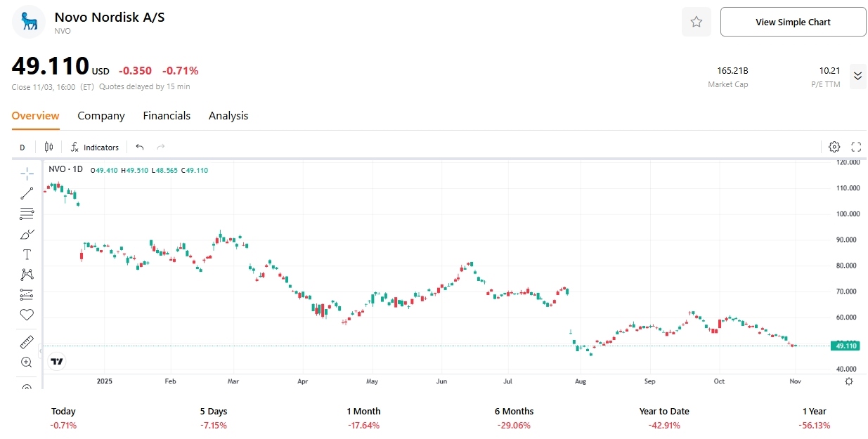Image resolution: width=868 pixels, height=439 pixels.
Task: Click the View Simple Chart button
Action: click(x=793, y=22)
